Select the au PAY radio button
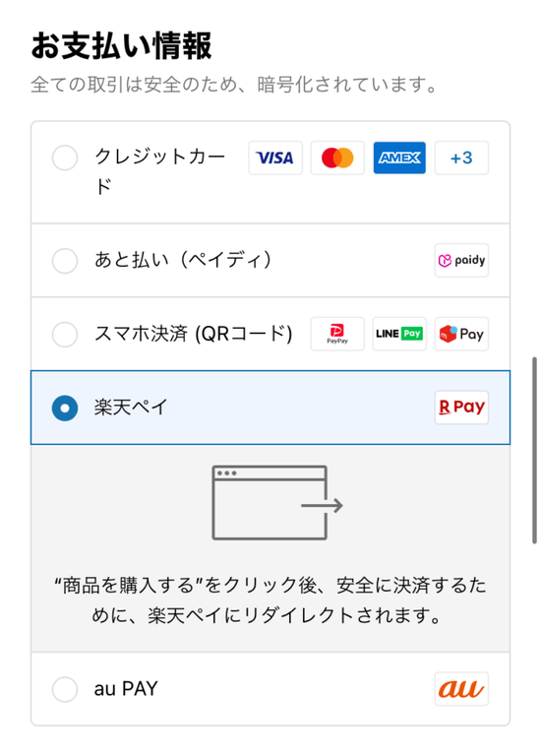The height and width of the screenshot is (756, 541). (x=65, y=689)
